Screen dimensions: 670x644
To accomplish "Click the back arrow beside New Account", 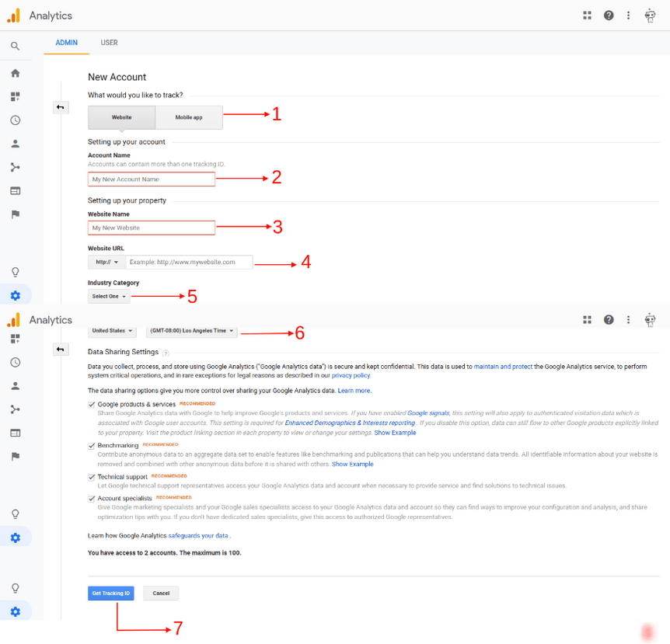I will click(x=61, y=107).
